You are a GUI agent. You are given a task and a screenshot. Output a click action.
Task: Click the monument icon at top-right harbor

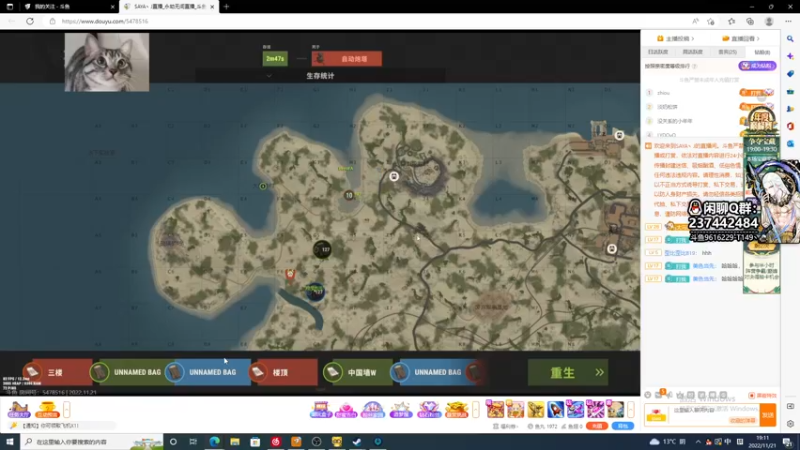[619, 135]
